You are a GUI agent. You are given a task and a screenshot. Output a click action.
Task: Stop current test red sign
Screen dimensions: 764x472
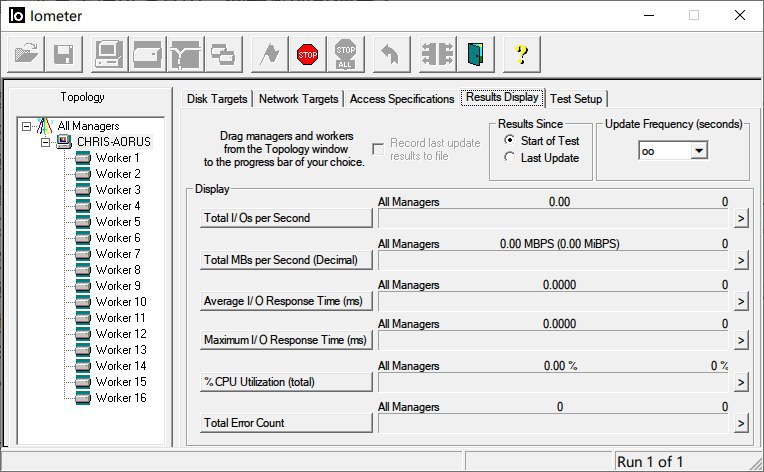tap(307, 54)
